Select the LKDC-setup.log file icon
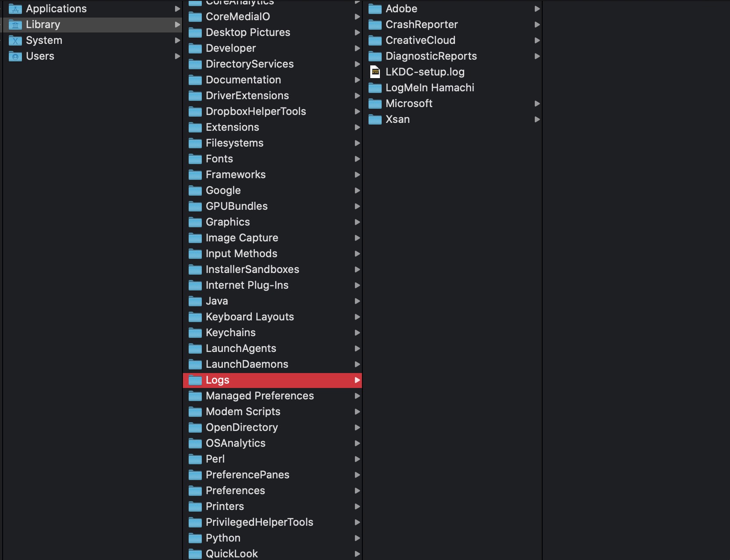This screenshot has width=730, height=560. (376, 72)
